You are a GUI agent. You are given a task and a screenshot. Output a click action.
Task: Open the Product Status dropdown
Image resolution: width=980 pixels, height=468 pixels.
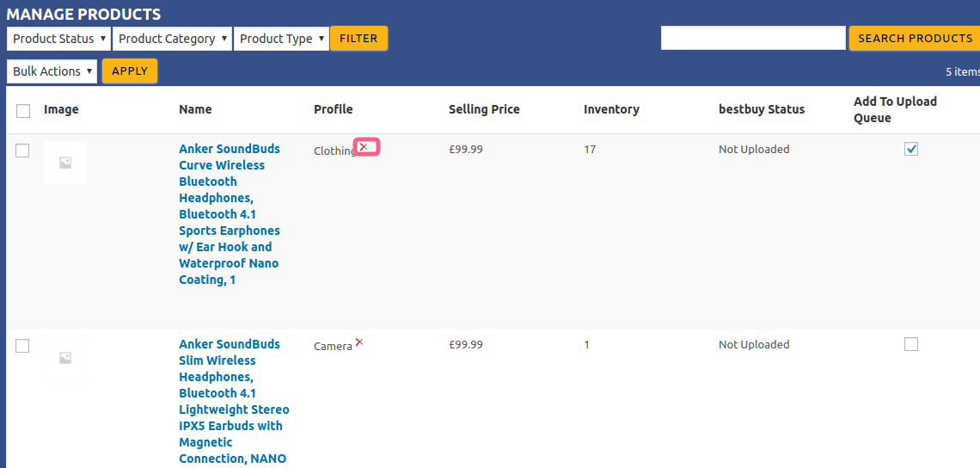tap(58, 38)
